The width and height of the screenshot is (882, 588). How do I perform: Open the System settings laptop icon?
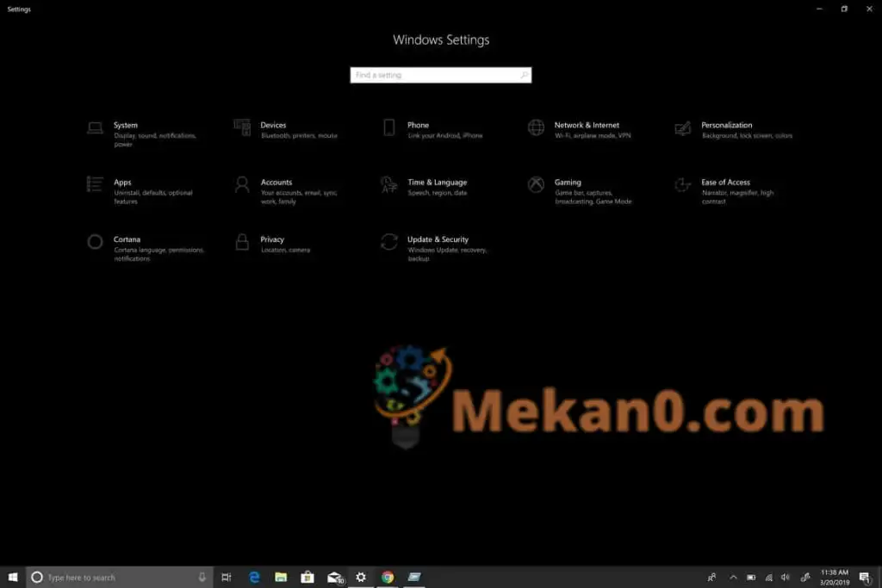(x=95, y=129)
